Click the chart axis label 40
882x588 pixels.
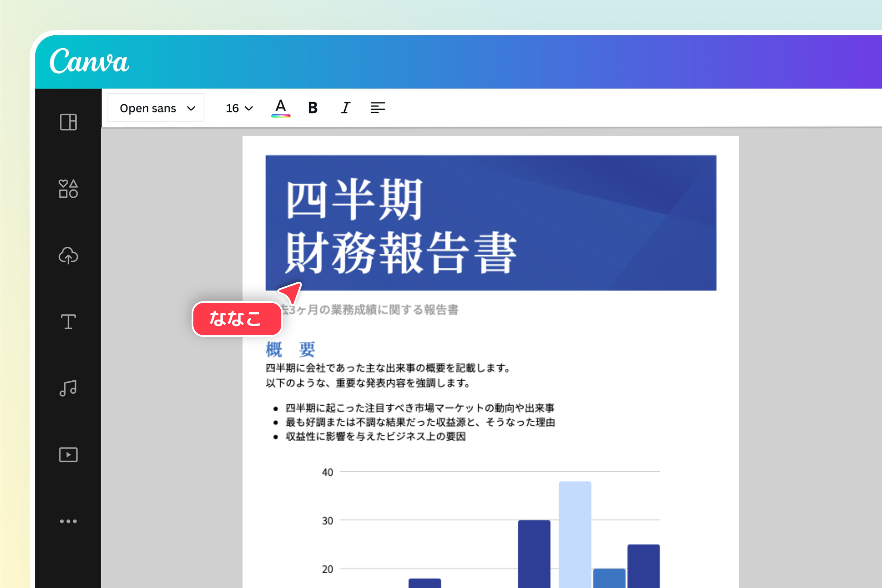(327, 472)
